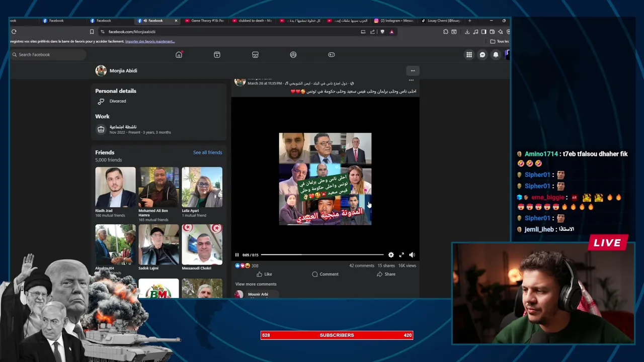Open Mohamed Ali Ben Hamra friend thumbnail
Image resolution: width=644 pixels, height=362 pixels.
[158, 187]
